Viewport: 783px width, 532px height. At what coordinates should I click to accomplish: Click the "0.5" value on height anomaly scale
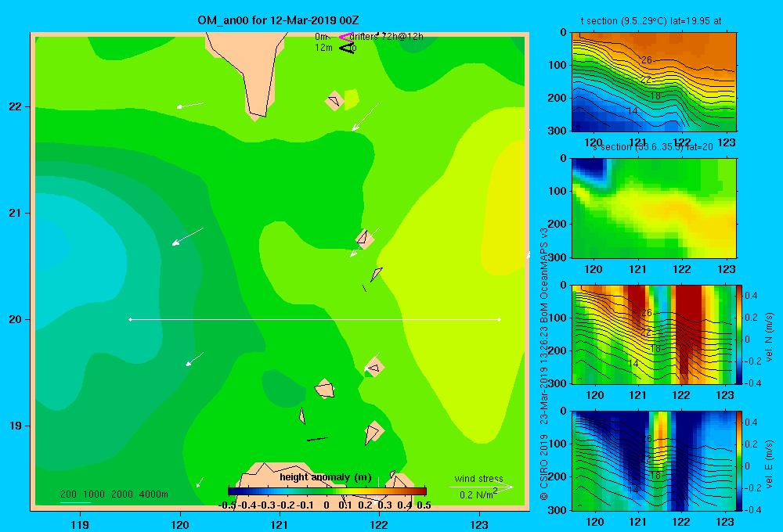point(424,505)
